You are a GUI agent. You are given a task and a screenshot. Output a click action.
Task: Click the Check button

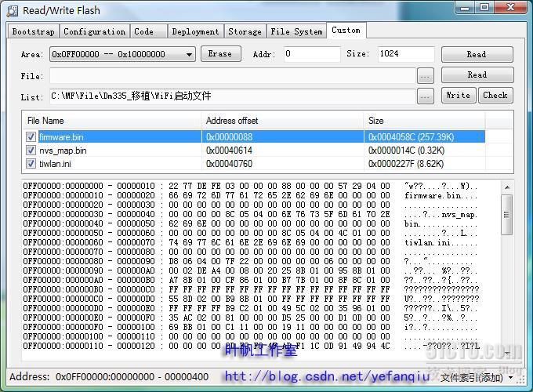pos(495,95)
